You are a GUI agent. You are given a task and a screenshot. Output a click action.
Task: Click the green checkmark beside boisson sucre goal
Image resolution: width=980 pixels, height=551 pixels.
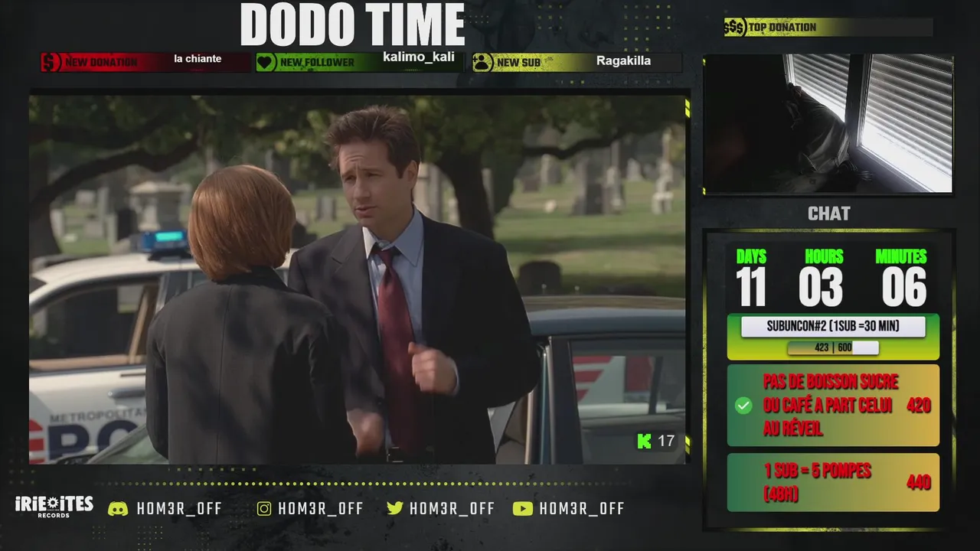click(743, 406)
